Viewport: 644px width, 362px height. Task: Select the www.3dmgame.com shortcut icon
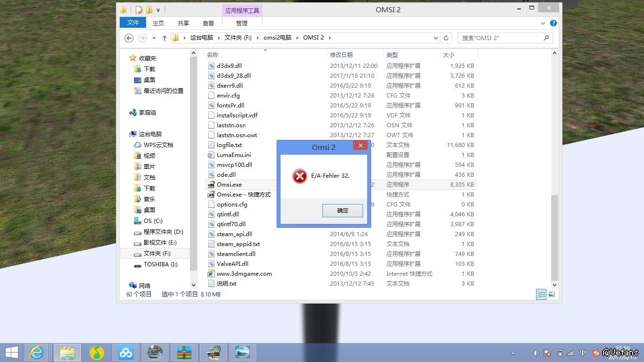(211, 274)
